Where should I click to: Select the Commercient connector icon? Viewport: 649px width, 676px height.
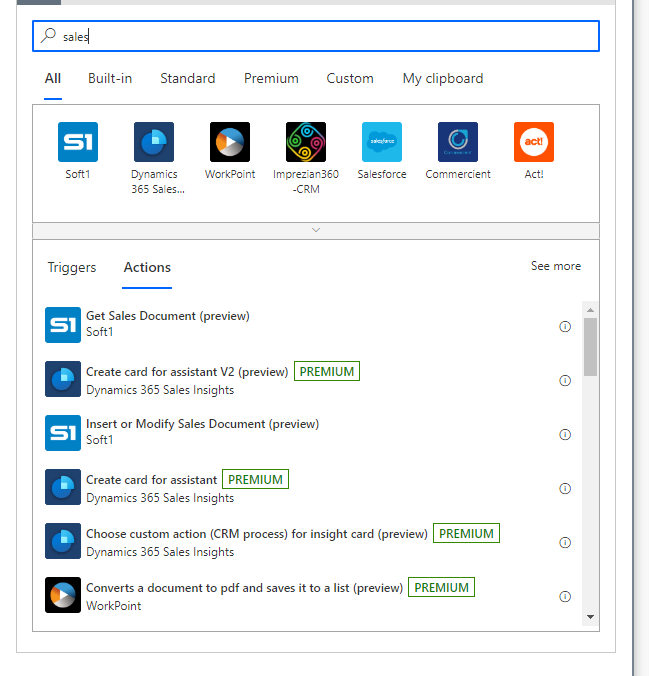point(458,142)
